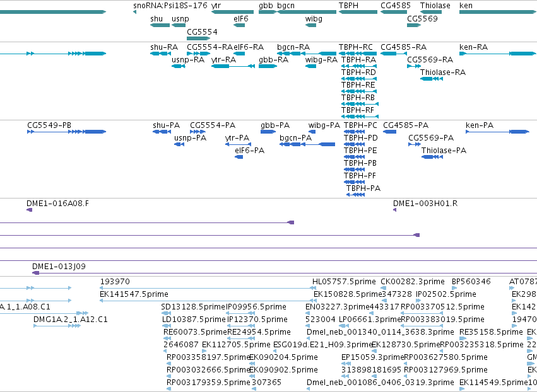Image resolution: width=537 pixels, height=392 pixels.
Task: Click the RE35158.5prime EST label
Action: click(x=491, y=332)
